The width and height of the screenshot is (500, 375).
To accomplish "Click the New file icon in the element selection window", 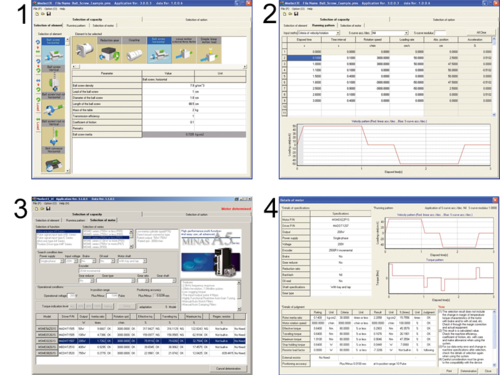I will tap(37, 14).
